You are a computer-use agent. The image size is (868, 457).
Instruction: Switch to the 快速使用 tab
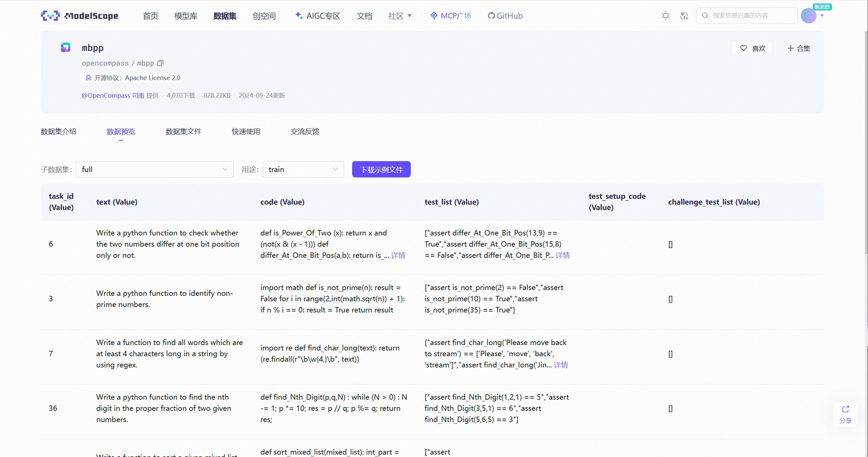(246, 131)
